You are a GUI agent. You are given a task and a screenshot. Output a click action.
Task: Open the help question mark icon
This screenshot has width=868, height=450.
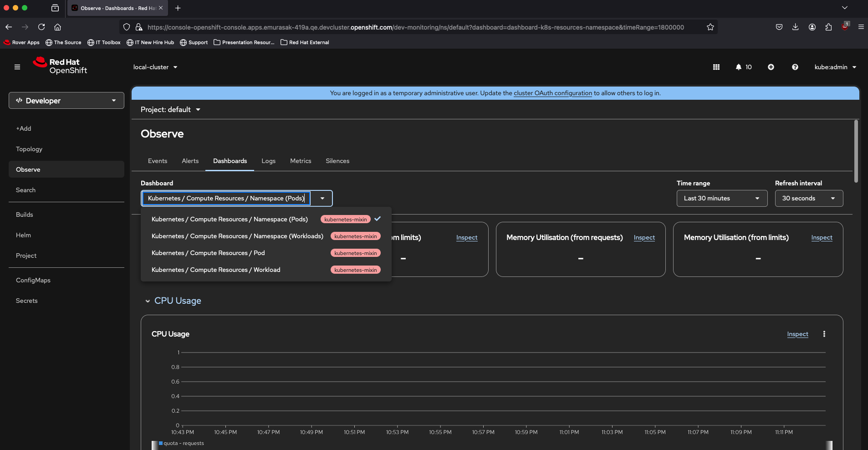795,67
